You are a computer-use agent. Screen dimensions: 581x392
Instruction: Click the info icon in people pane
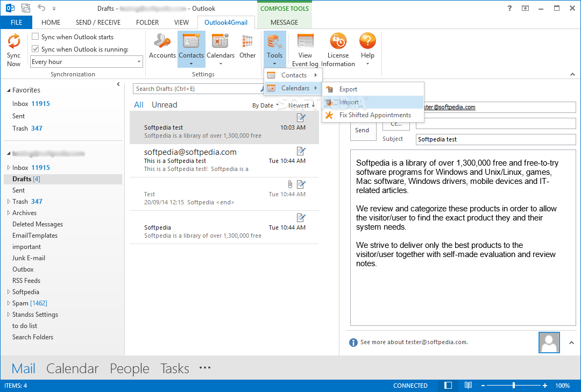pyautogui.click(x=353, y=343)
